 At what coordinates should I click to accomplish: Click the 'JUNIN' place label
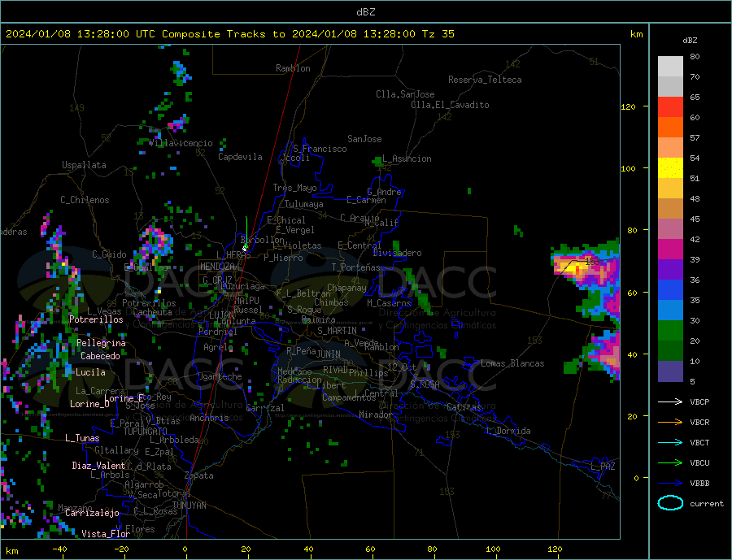pos(329,354)
